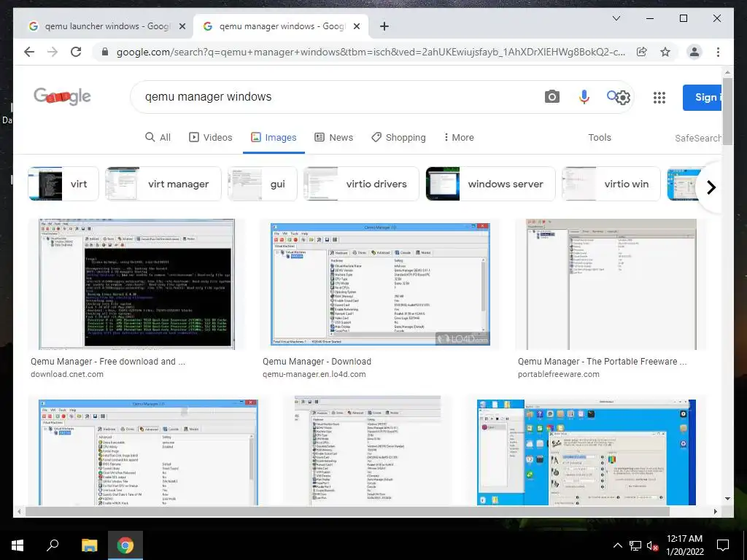Switch to the News results tab
The height and width of the screenshot is (560, 747).
point(333,137)
